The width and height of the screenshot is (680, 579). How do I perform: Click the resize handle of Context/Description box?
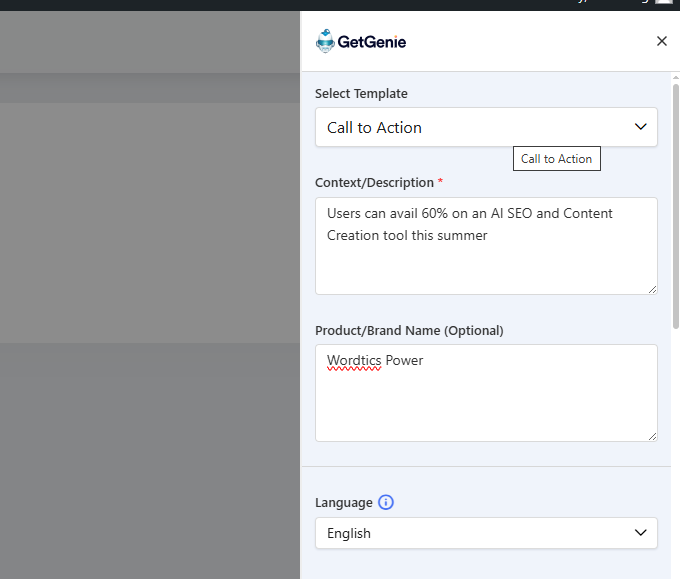point(652,290)
